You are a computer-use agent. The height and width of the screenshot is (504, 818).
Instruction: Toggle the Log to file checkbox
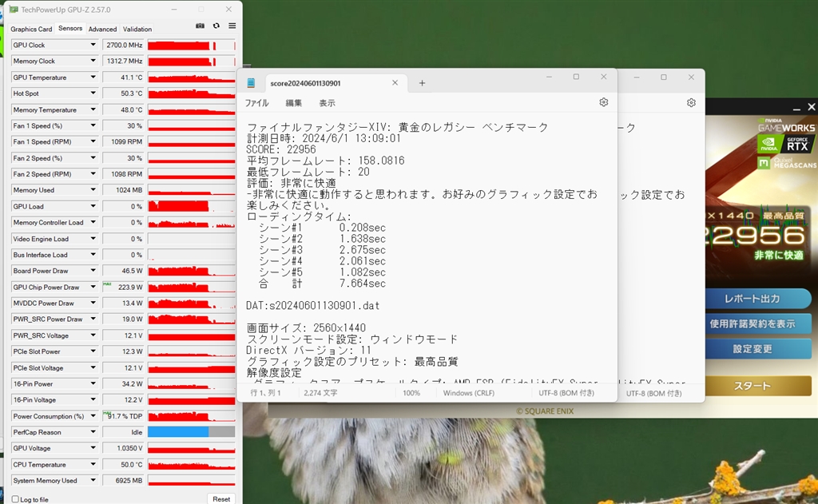click(x=15, y=499)
